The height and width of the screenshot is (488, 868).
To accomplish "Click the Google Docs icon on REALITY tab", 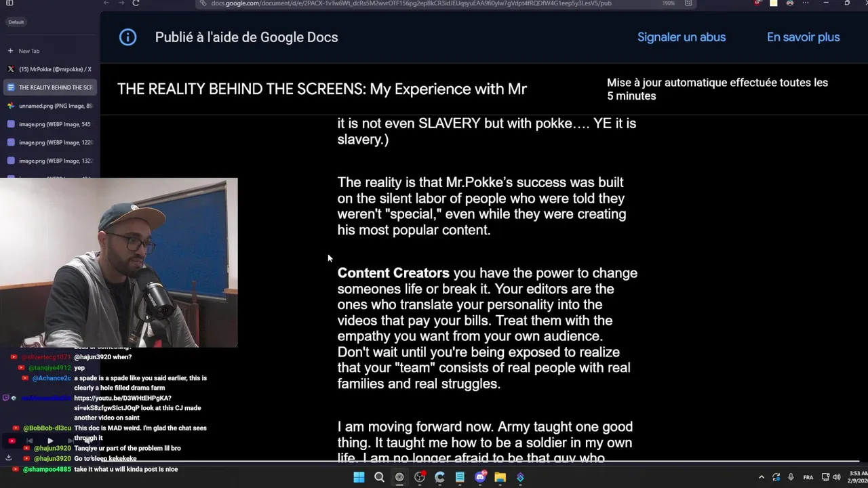I will (x=10, y=87).
